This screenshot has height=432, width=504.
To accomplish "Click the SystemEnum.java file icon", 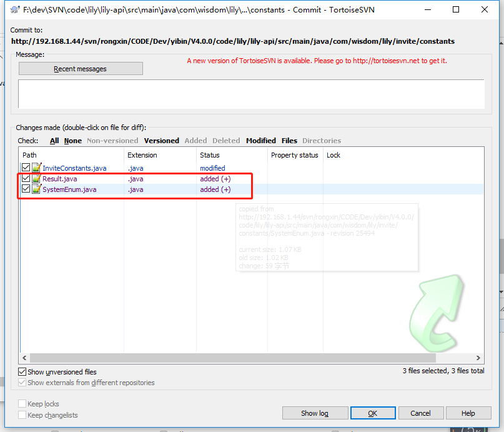I will point(37,189).
